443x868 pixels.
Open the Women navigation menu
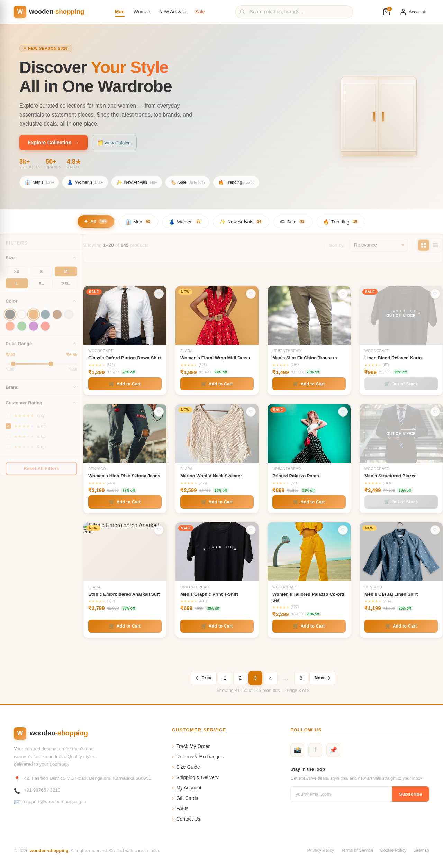(142, 12)
